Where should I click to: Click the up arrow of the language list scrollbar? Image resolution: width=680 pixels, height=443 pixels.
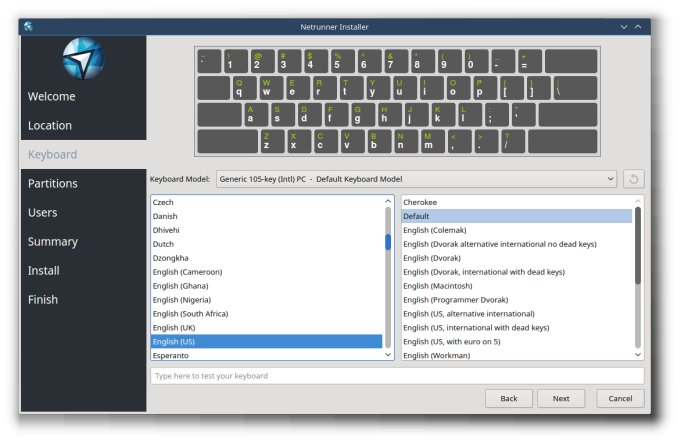[388, 201]
